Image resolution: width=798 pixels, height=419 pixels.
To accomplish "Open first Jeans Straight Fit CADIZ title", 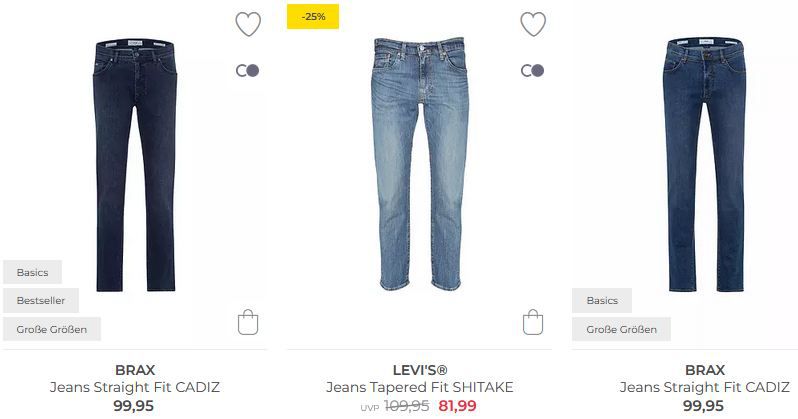I will click(135, 387).
